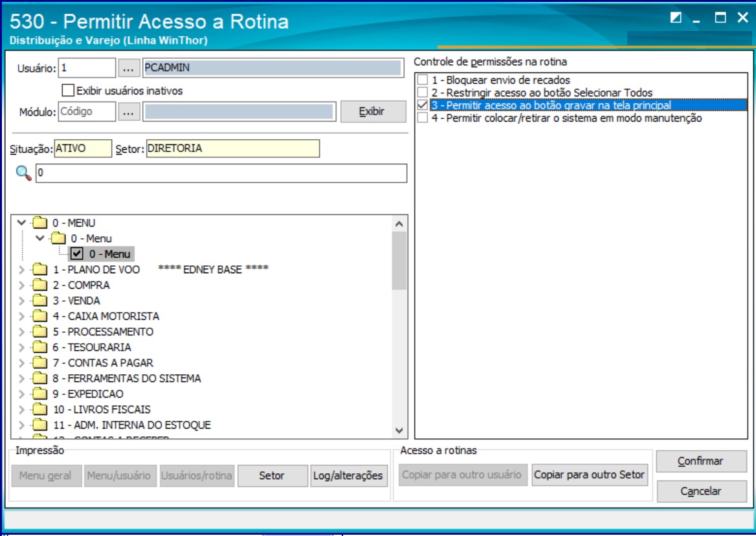Click the Setor DIRETORIA field
The height and width of the screenshot is (536, 756).
pos(233,148)
